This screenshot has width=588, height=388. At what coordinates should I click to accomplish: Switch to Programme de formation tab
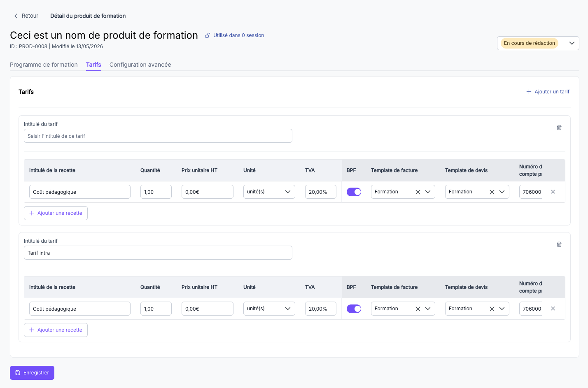44,65
